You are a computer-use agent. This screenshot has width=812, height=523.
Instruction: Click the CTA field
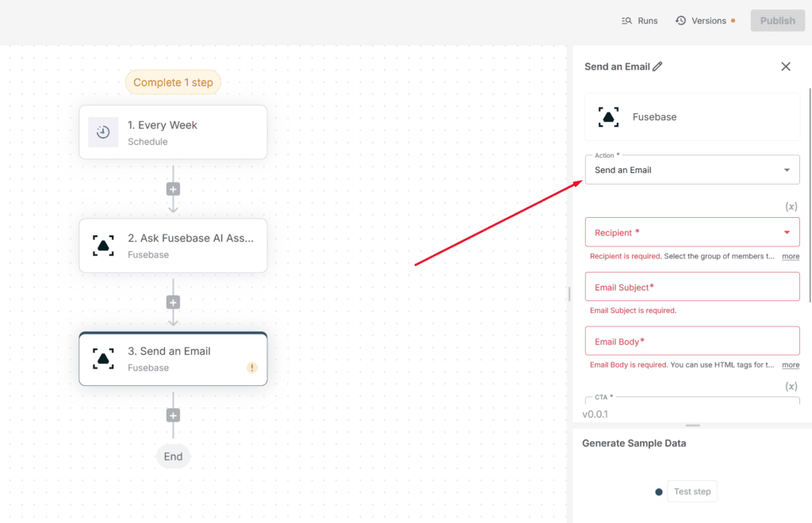pos(692,400)
